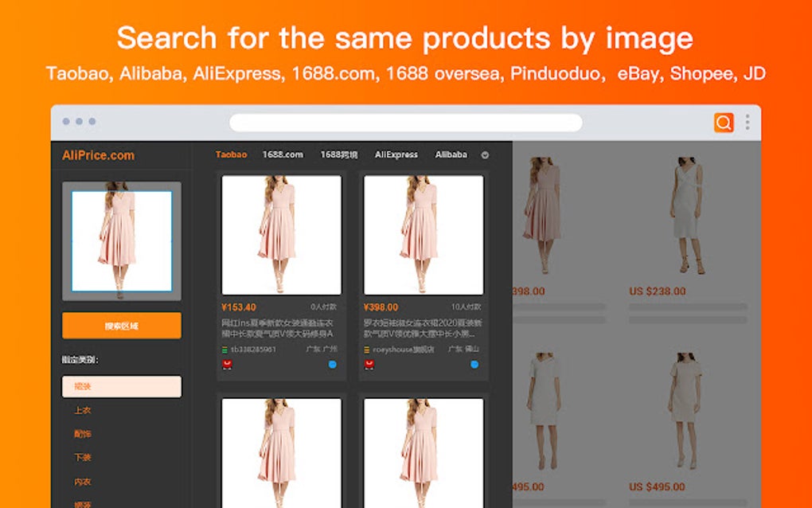Image resolution: width=812 pixels, height=508 pixels.
Task: Click the orange 搜索区域 search button
Action: click(121, 326)
